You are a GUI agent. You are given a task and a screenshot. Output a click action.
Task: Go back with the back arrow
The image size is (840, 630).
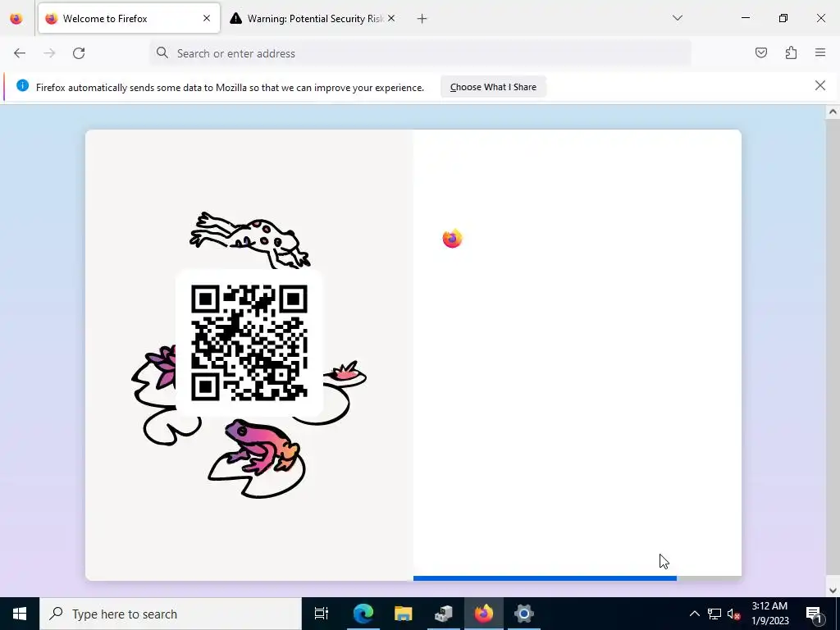pos(20,53)
